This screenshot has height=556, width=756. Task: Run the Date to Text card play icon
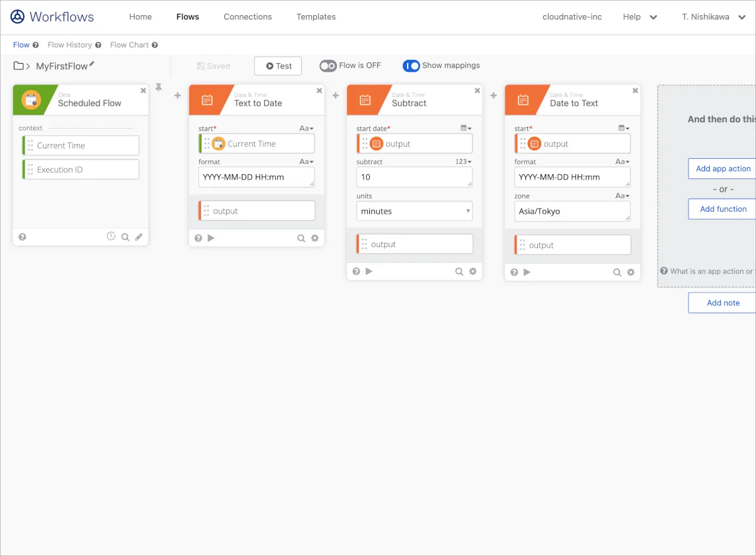pyautogui.click(x=527, y=272)
